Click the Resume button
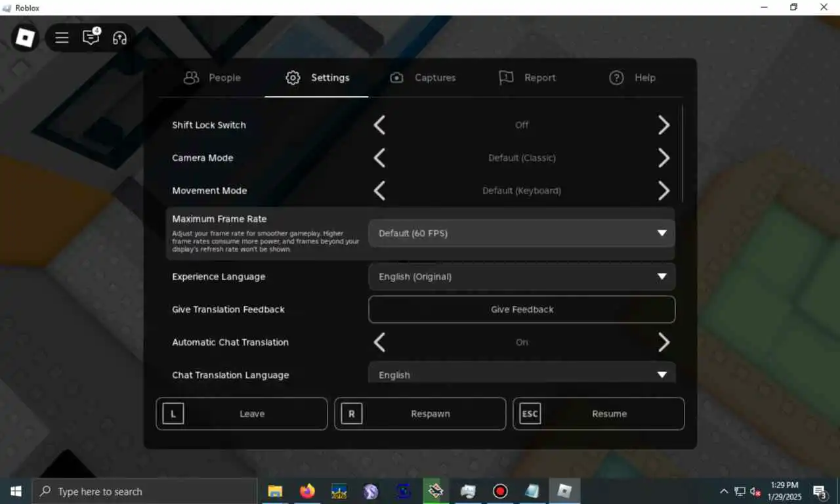This screenshot has height=504, width=840. point(598,413)
